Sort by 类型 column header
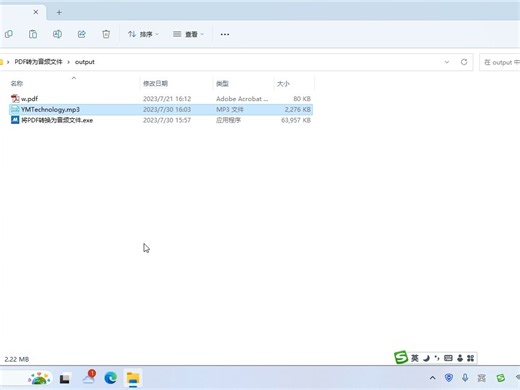 (x=222, y=83)
